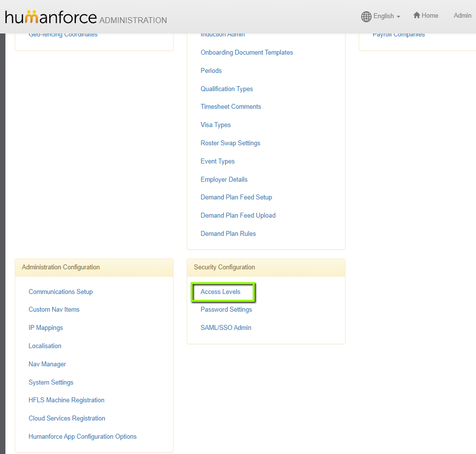Open the Admin menu item
This screenshot has width=476, height=454.
pyautogui.click(x=462, y=15)
